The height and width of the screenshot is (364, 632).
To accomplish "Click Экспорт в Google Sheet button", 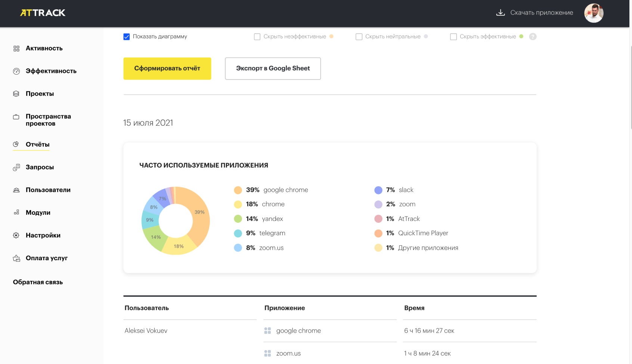I will (x=273, y=69).
